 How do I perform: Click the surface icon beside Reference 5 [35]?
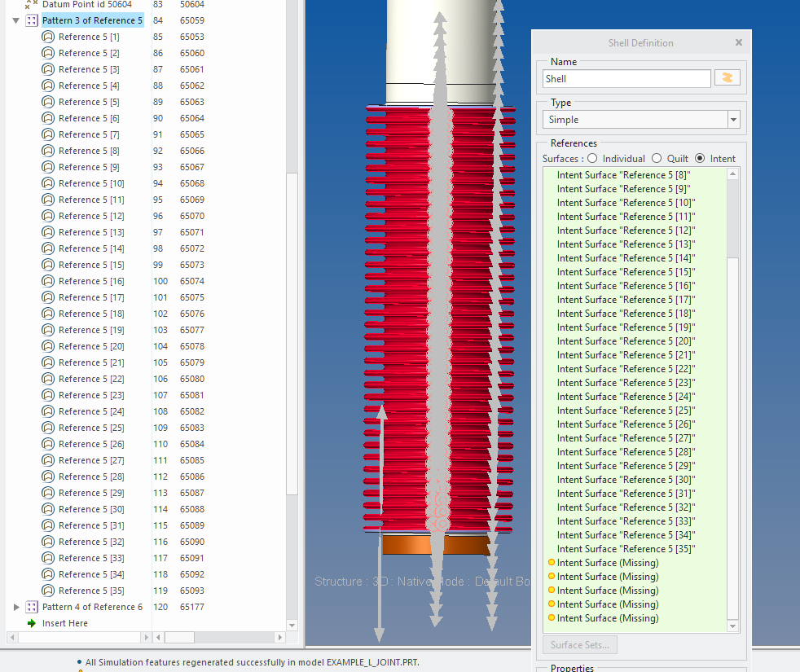point(49,591)
